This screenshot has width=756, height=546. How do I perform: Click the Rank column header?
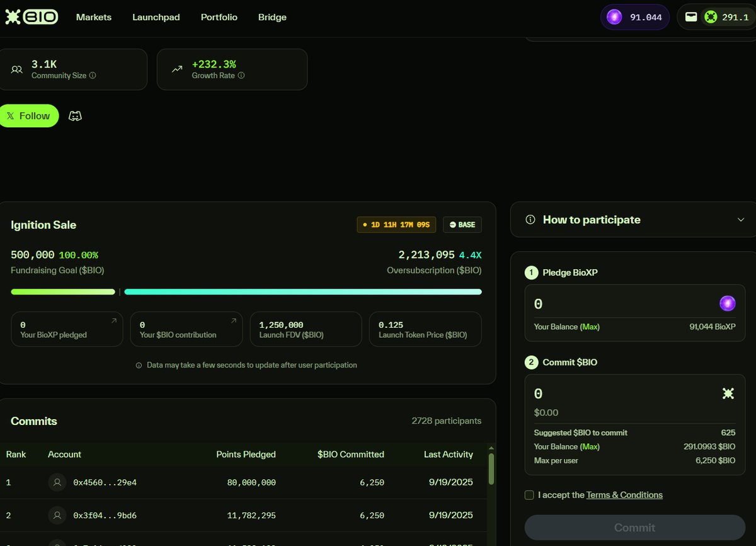(x=16, y=454)
